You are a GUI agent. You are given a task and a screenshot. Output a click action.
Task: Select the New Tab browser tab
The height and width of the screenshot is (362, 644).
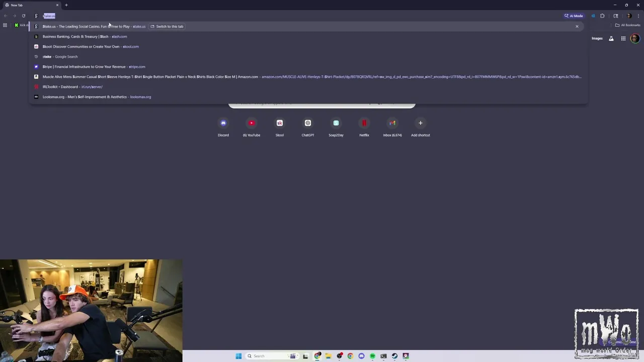pyautogui.click(x=31, y=5)
